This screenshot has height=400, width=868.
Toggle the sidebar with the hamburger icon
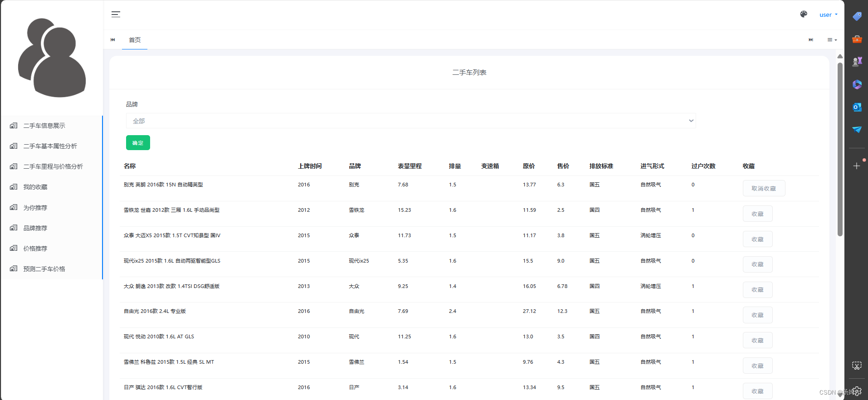(x=116, y=15)
